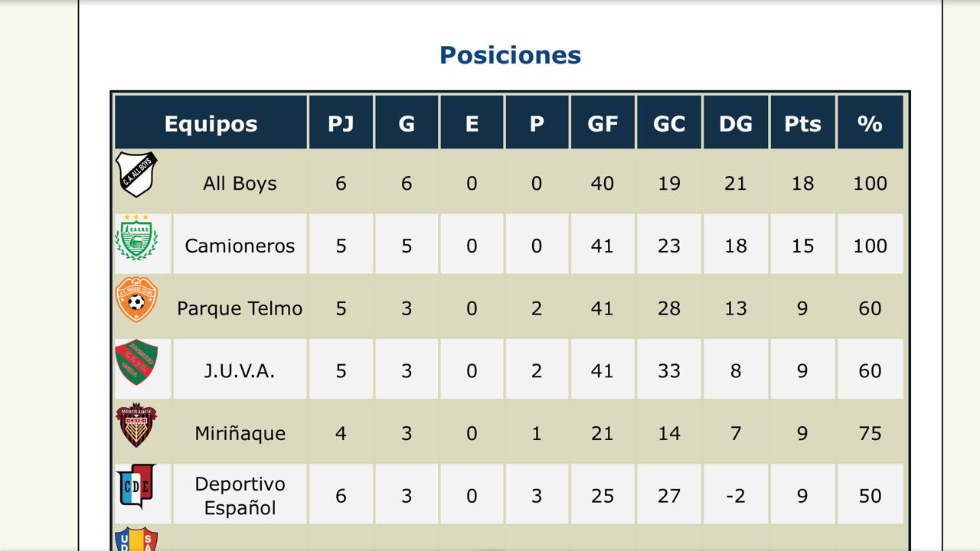
Task: Select the Miriñaque team name
Action: tap(240, 433)
